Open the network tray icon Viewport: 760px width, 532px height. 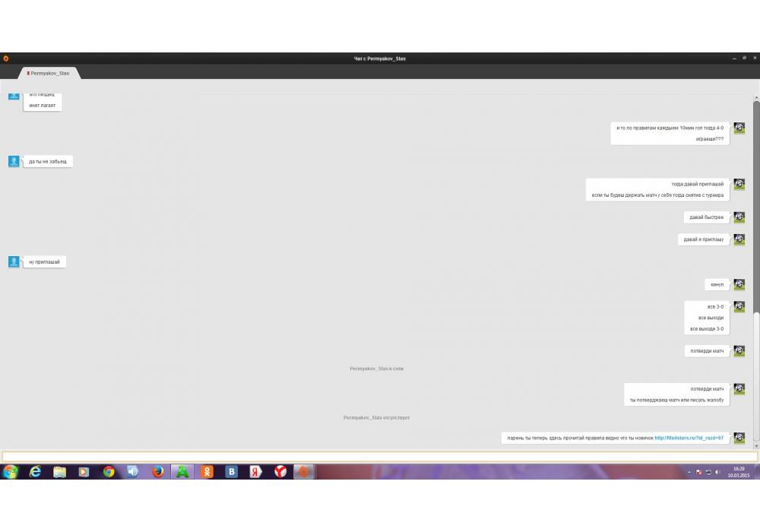708,472
